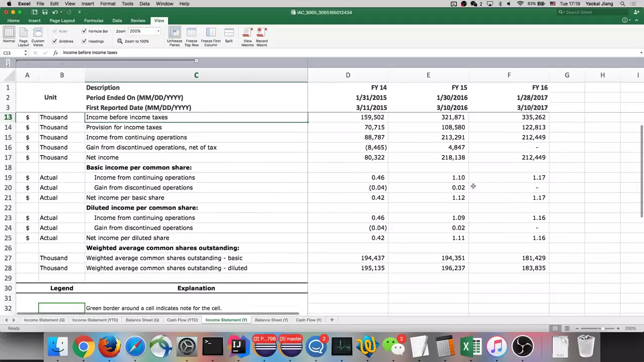Open Google Chrome from the Dock
Viewport: 644px width, 362px height.
coord(84,346)
